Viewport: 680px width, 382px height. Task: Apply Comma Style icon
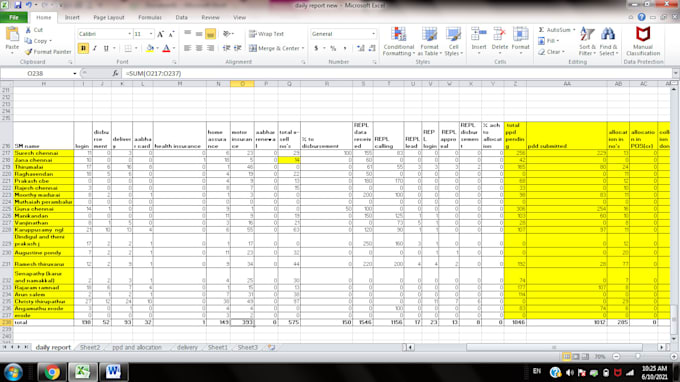point(345,48)
